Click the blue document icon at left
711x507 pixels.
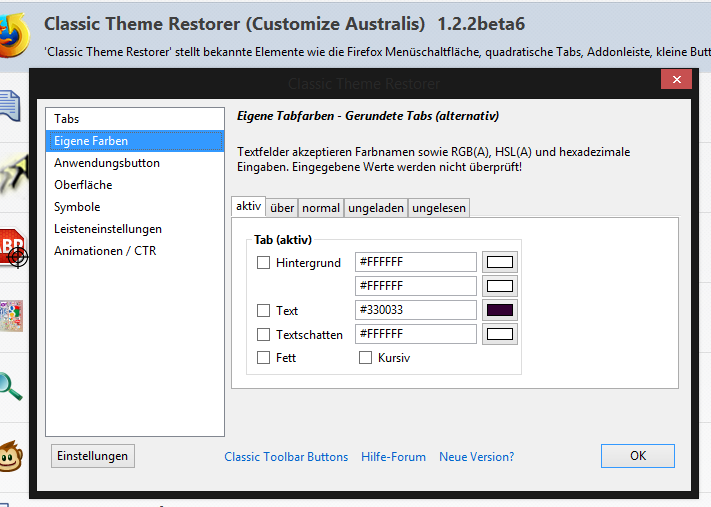pos(11,103)
